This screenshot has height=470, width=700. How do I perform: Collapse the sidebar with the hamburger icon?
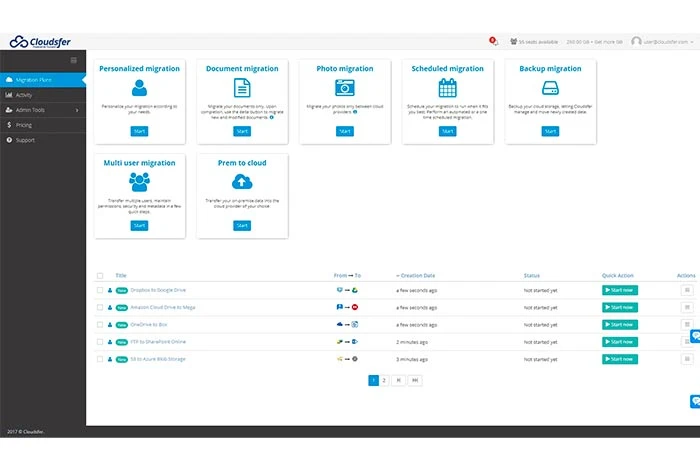[x=74, y=60]
